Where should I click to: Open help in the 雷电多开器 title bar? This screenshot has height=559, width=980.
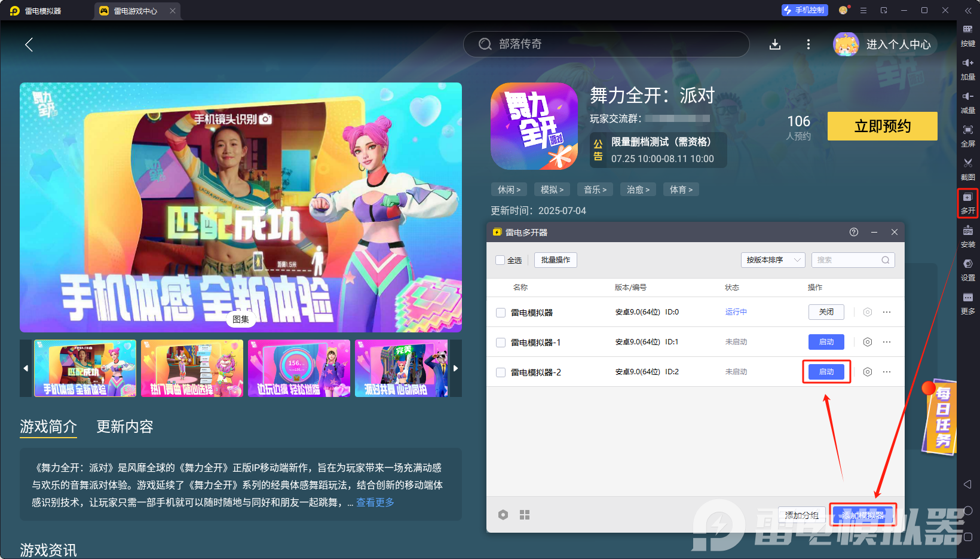coord(854,232)
